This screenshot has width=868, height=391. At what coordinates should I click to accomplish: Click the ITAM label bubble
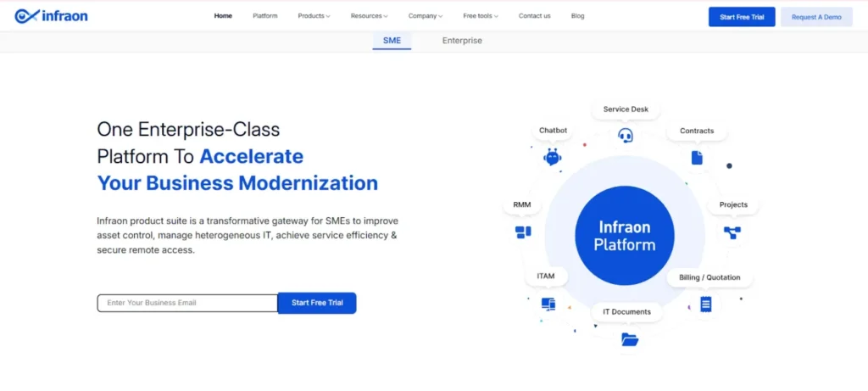[x=546, y=276]
